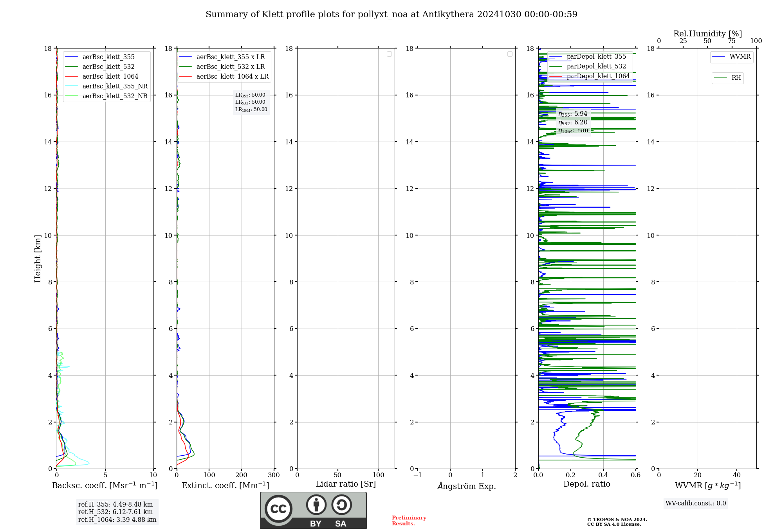This screenshot has height=532, width=783.
Task: Click the 75 tick on Rel.Humidity axis
Action: click(731, 41)
